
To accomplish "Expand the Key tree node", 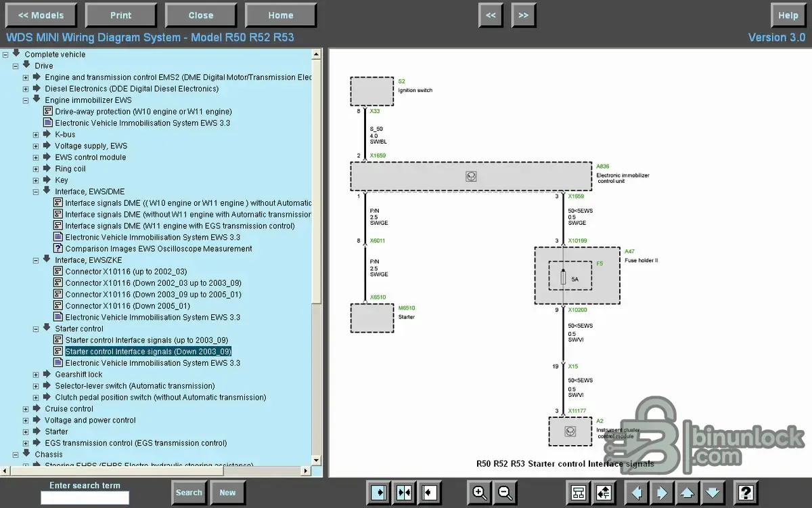I will coord(36,180).
